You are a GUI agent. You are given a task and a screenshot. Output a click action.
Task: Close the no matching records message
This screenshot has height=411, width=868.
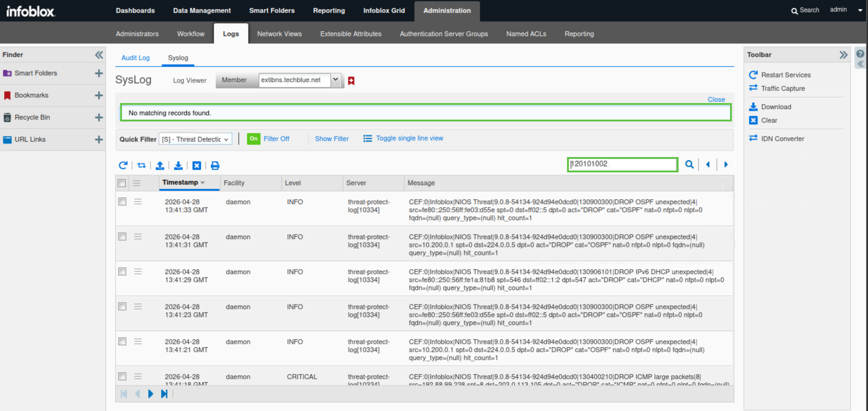pyautogui.click(x=716, y=99)
